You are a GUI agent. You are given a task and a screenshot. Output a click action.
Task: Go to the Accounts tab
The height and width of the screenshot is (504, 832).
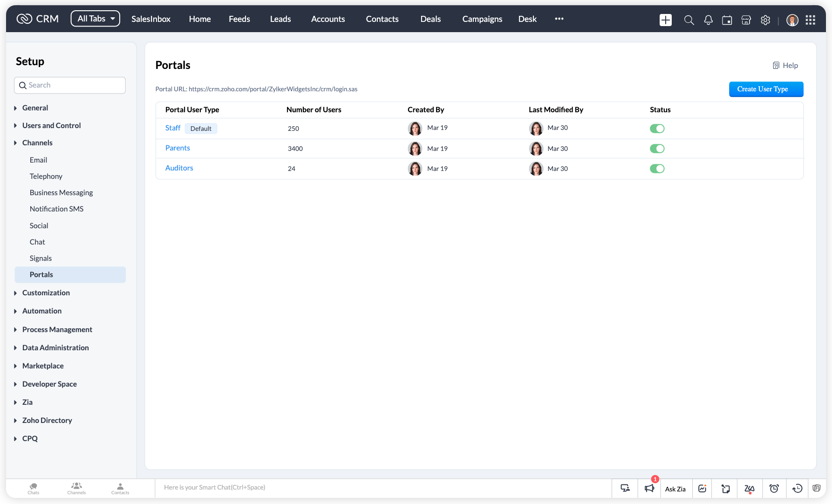tap(328, 19)
